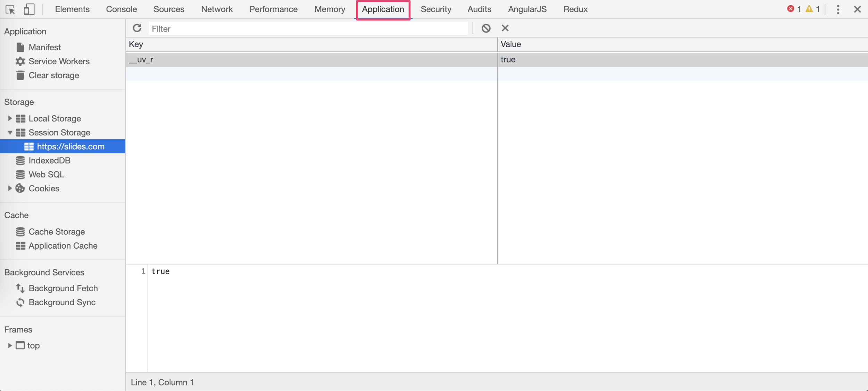Select the https://slides.com session storage entry
The height and width of the screenshot is (391, 868).
[x=70, y=146]
